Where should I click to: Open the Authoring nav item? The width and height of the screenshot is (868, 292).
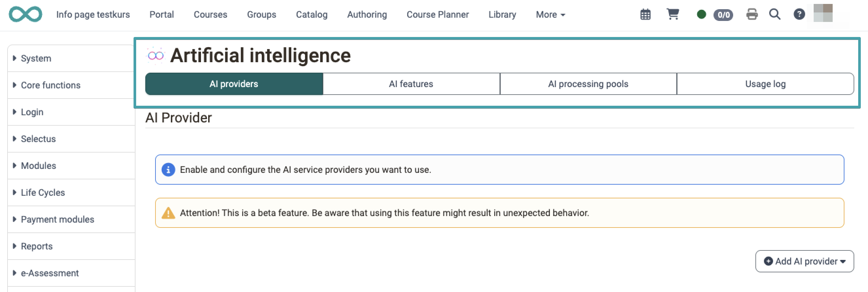click(367, 14)
